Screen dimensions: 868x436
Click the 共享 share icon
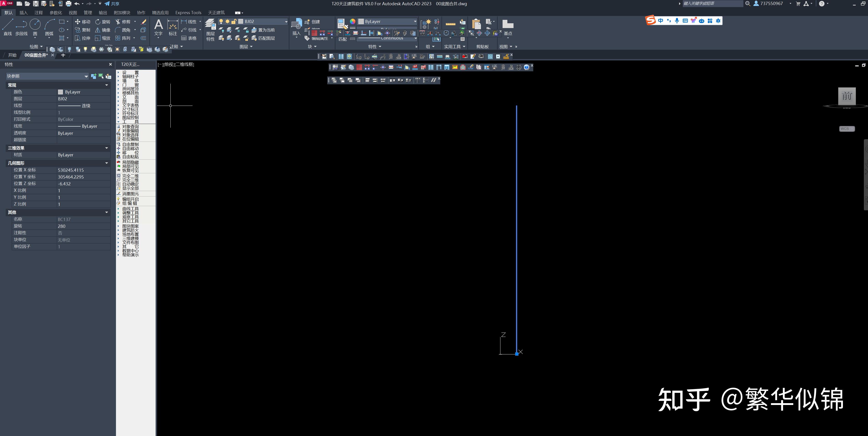tap(112, 4)
